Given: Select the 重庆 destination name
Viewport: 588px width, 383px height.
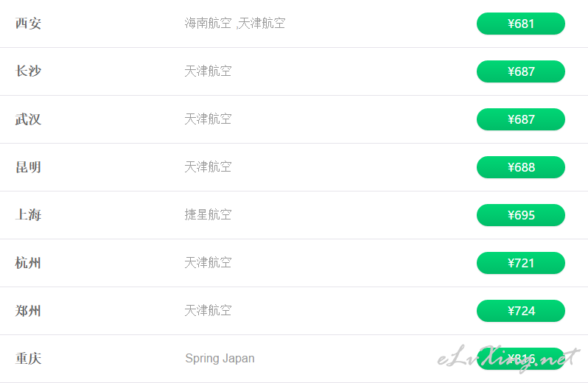Looking at the screenshot, I should [28, 359].
